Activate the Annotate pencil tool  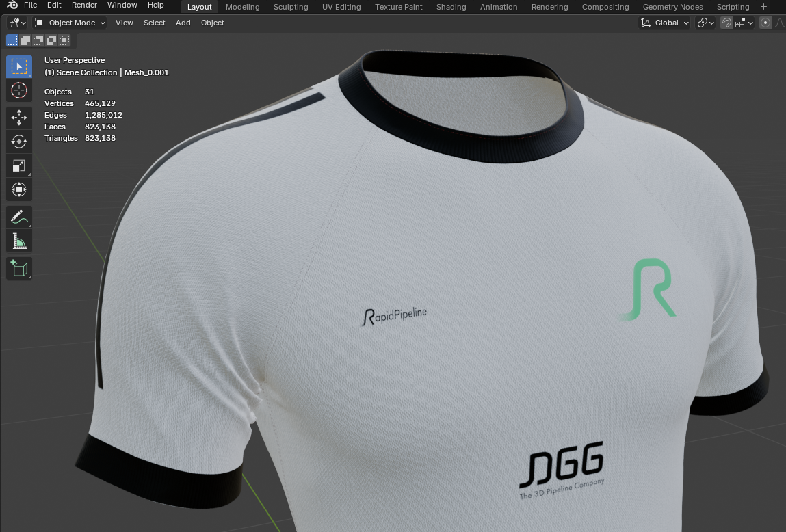18,217
